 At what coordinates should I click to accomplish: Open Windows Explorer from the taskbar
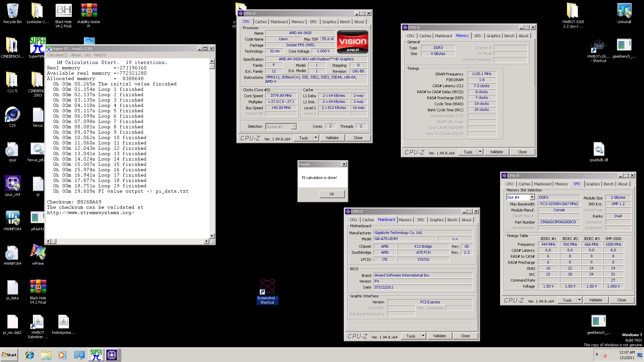tap(46, 355)
